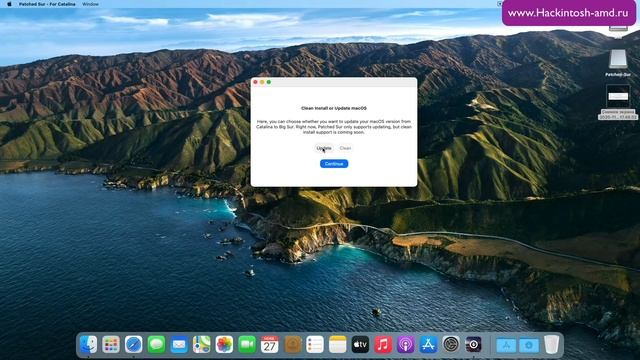Close the Patched Sur dialog window
Image resolution: width=640 pixels, height=360 pixels.
click(256, 82)
